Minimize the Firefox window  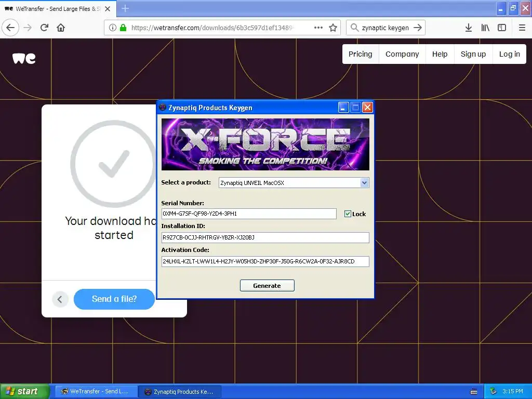(x=501, y=8)
